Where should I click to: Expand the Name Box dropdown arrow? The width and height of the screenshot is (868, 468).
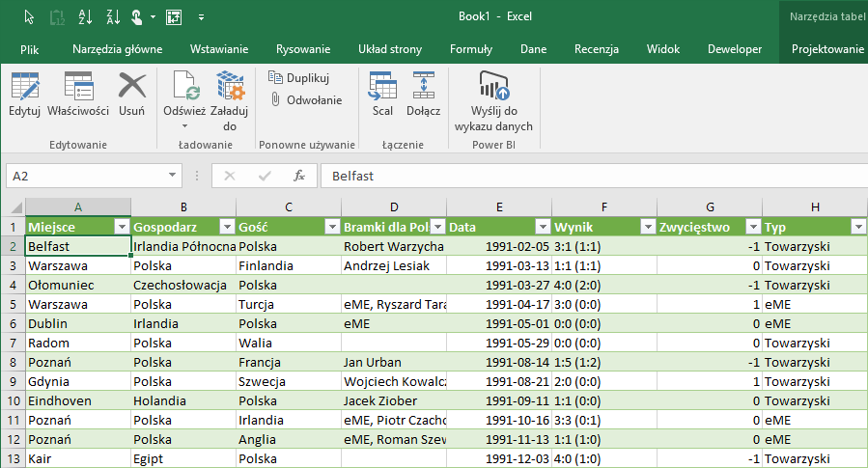[x=172, y=176]
